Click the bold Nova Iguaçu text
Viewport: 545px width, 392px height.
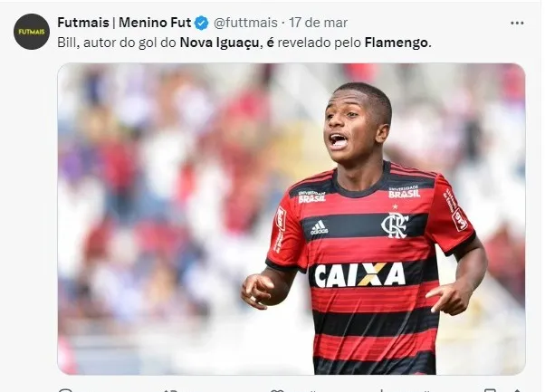tap(220, 43)
